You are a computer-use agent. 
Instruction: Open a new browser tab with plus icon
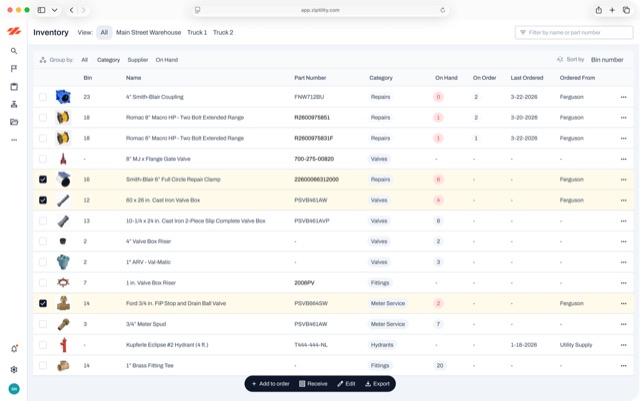coord(612,10)
